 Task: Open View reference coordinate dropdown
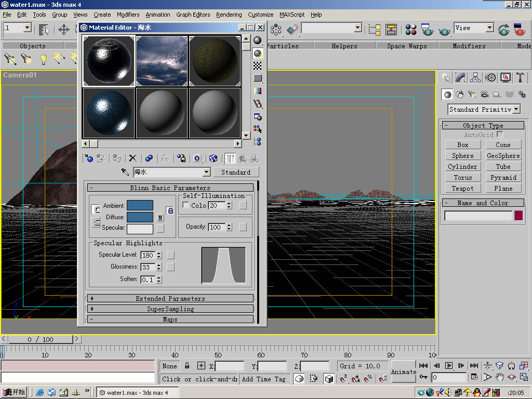(x=489, y=28)
